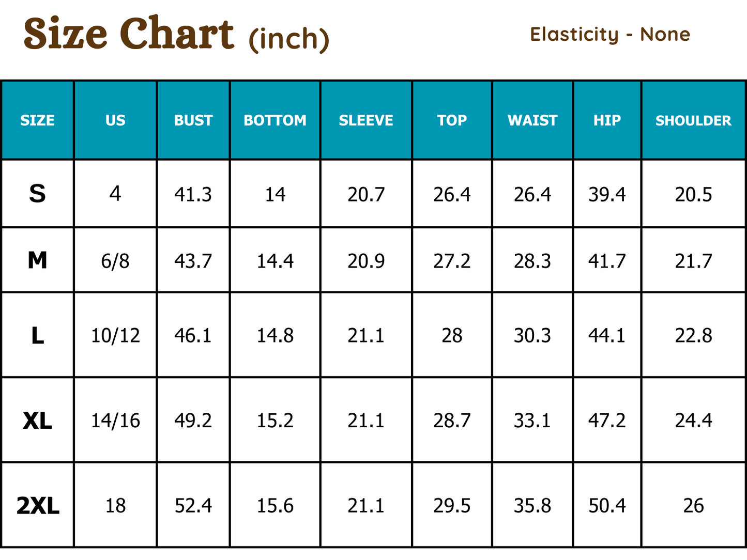This screenshot has width=747, height=560.
Task: Click the WAIST column header
Action: [532, 120]
